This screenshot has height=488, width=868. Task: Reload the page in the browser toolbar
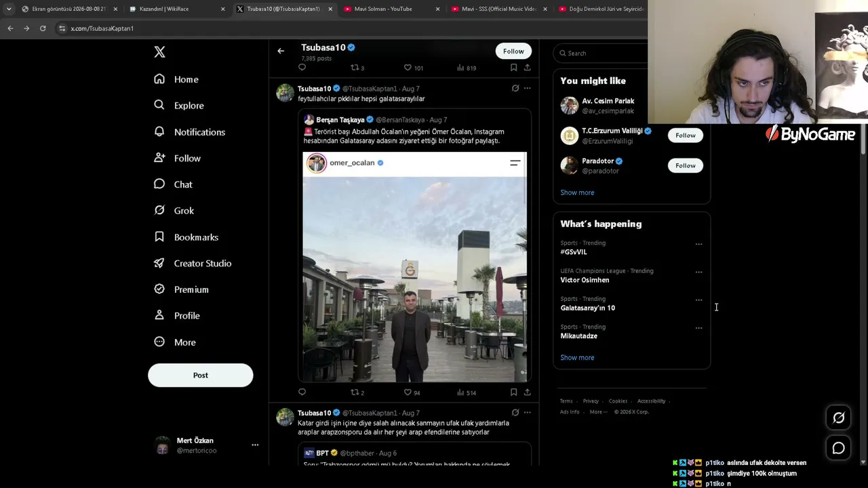click(43, 28)
